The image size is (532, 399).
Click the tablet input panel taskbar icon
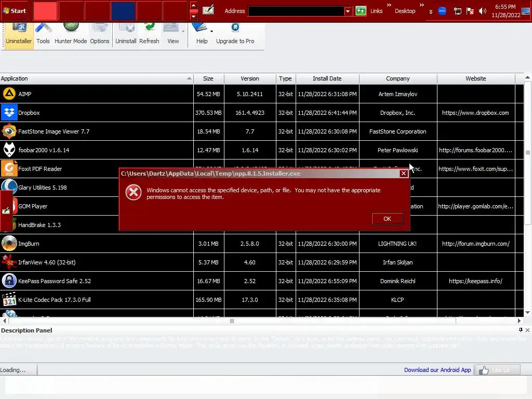pos(208,10)
